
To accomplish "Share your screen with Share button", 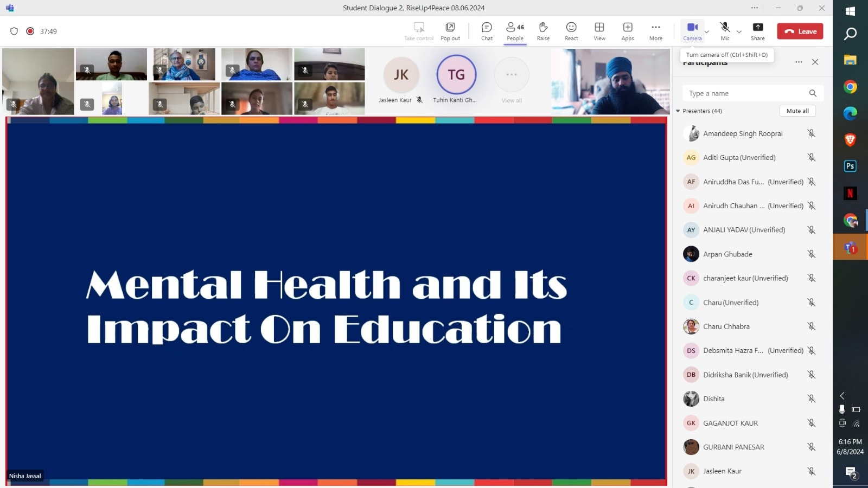I will pyautogui.click(x=758, y=31).
